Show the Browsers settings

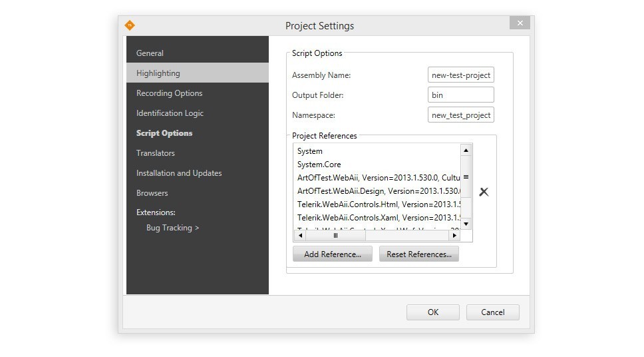click(x=198, y=193)
